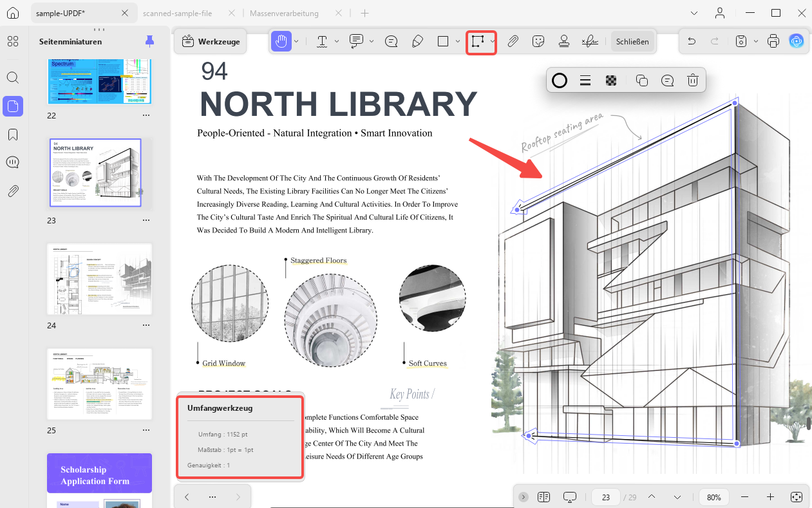The image size is (812, 508).
Task: Undo the last action
Action: coord(692,41)
